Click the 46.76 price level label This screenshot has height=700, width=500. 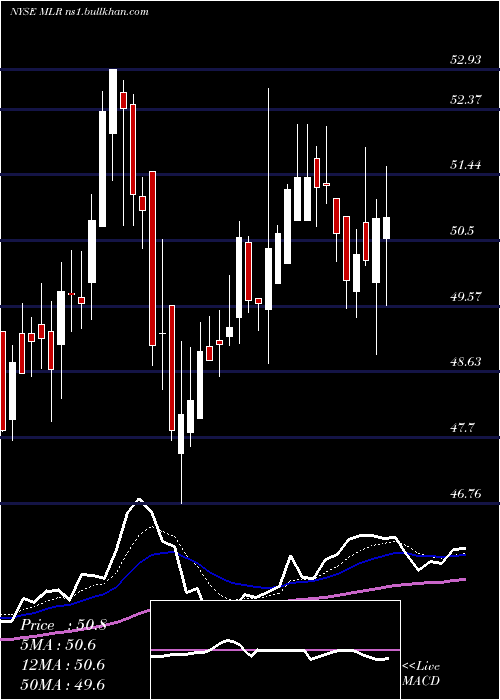pyautogui.click(x=466, y=493)
